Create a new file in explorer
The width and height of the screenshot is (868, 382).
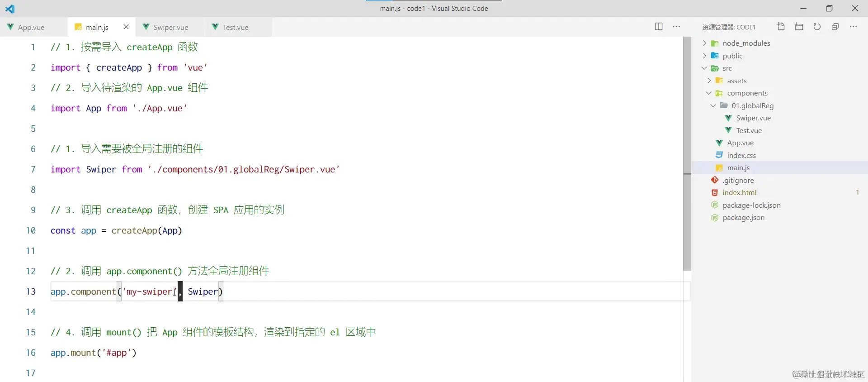(x=781, y=27)
